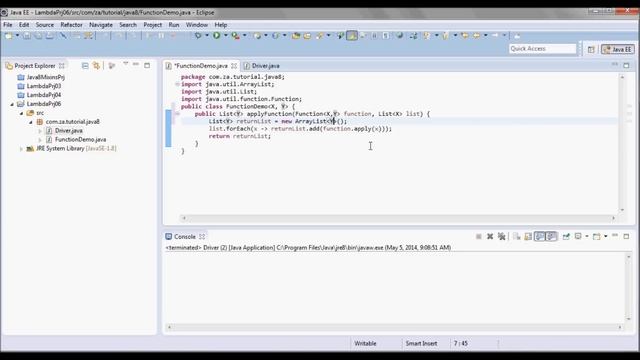
Task: Open the Source menu
Action: pos(45,25)
